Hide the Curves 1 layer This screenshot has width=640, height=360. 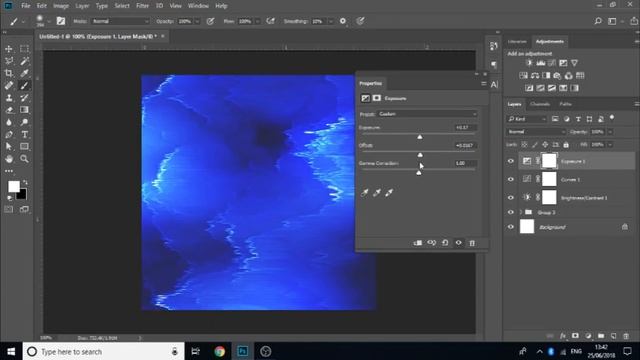pos(511,179)
